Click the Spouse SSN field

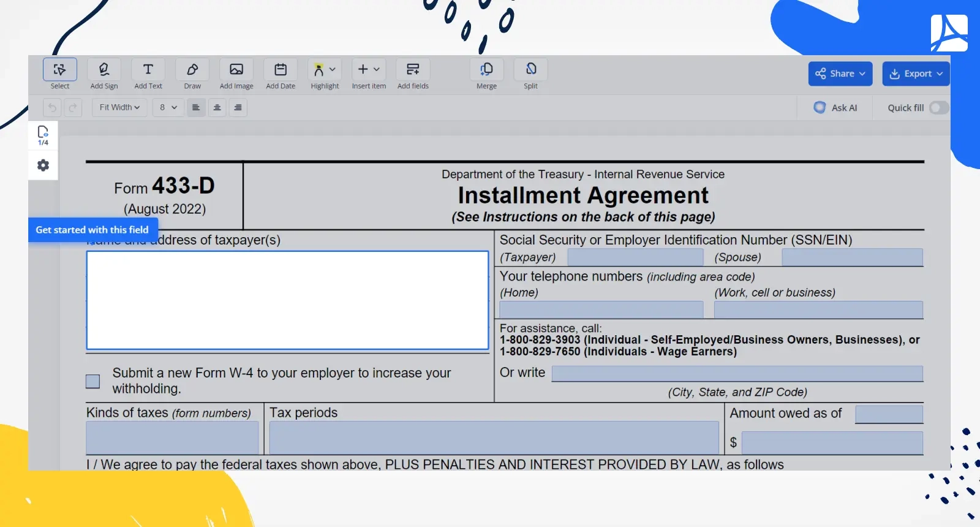(x=853, y=257)
